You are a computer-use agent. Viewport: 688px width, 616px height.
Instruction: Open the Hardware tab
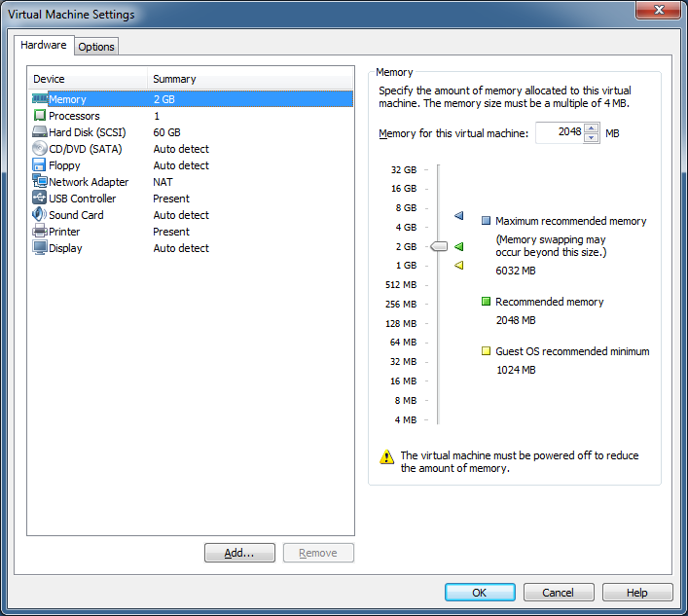click(44, 46)
